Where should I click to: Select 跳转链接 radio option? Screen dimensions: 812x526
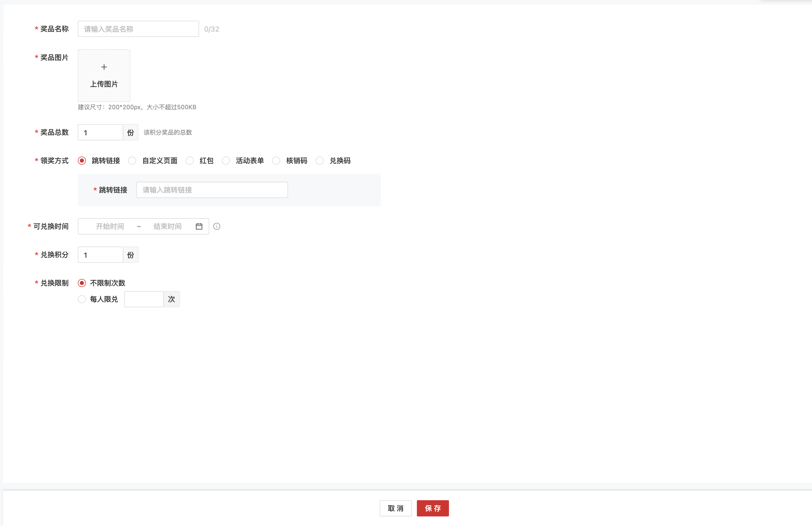click(82, 161)
